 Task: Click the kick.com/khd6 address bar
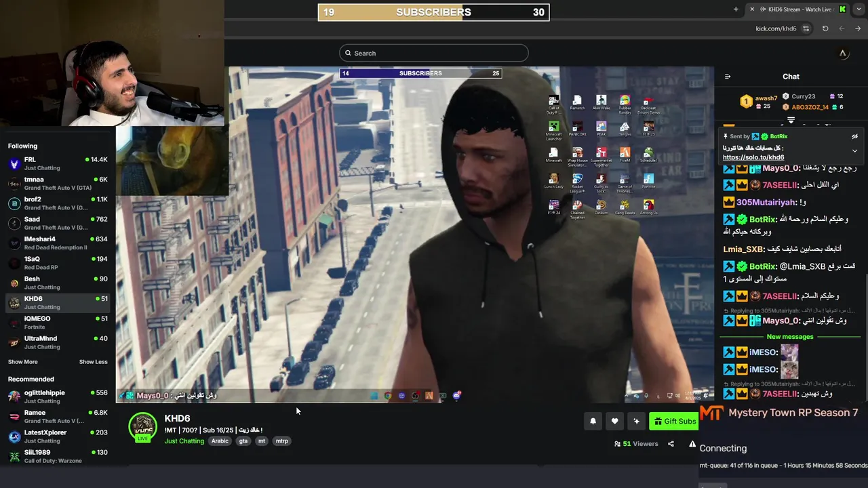coord(776,28)
